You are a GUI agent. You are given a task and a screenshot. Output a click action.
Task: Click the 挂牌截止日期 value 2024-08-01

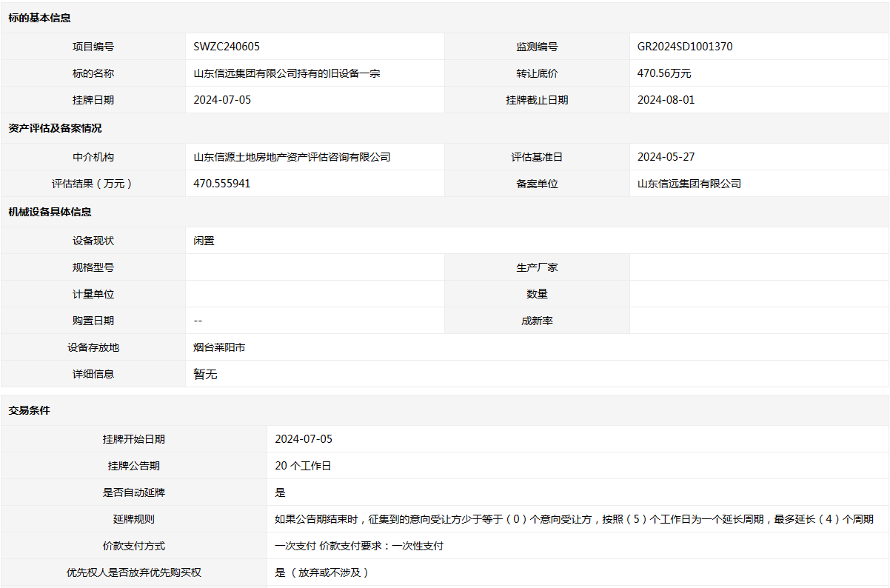666,100
